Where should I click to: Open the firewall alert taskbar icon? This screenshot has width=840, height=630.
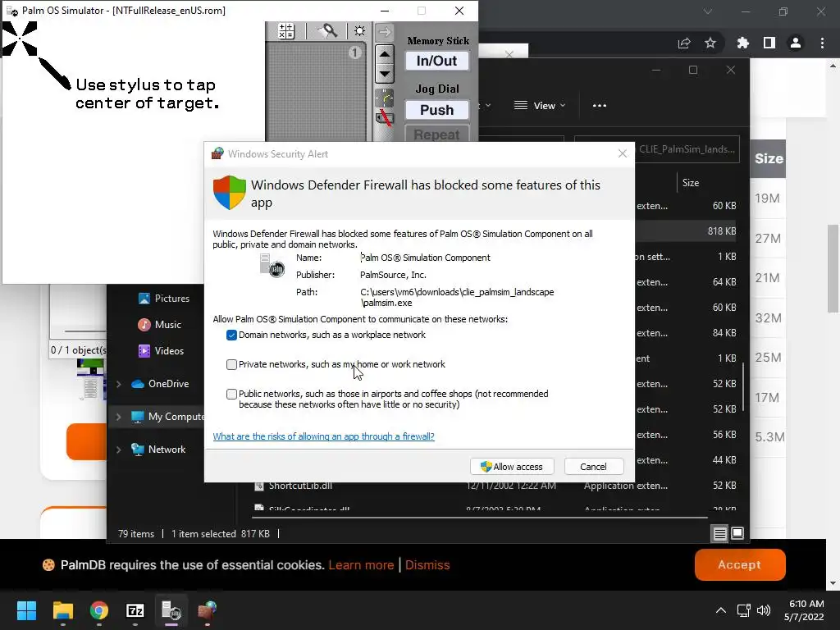point(208,610)
